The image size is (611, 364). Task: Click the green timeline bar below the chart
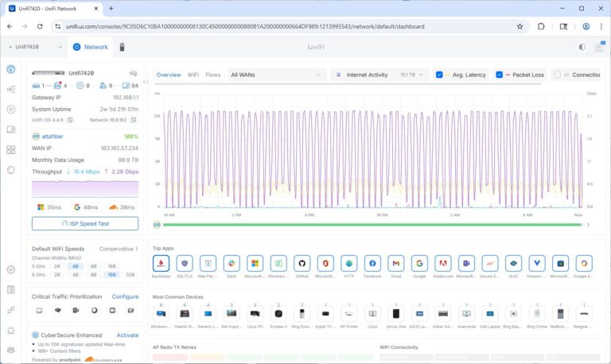point(372,225)
